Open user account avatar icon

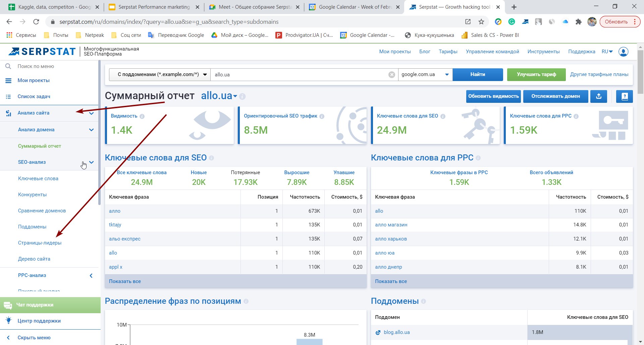click(623, 52)
